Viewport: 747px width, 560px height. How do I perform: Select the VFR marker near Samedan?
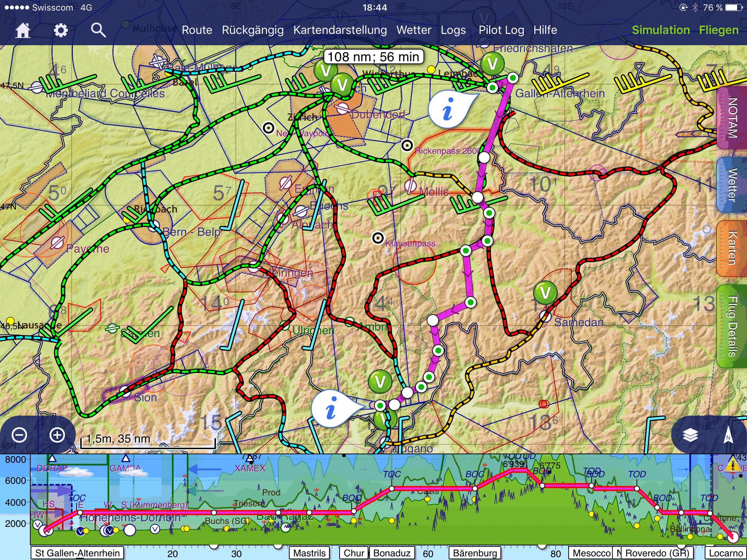(545, 292)
